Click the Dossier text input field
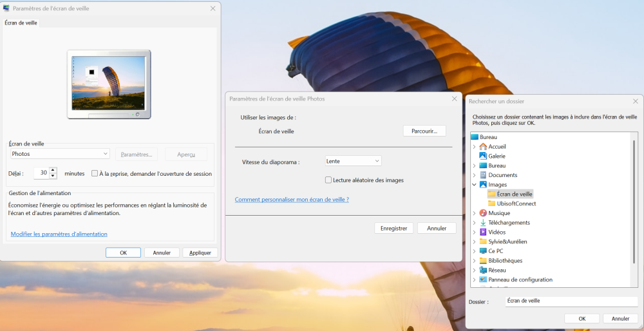The width and height of the screenshot is (644, 331). [571, 301]
